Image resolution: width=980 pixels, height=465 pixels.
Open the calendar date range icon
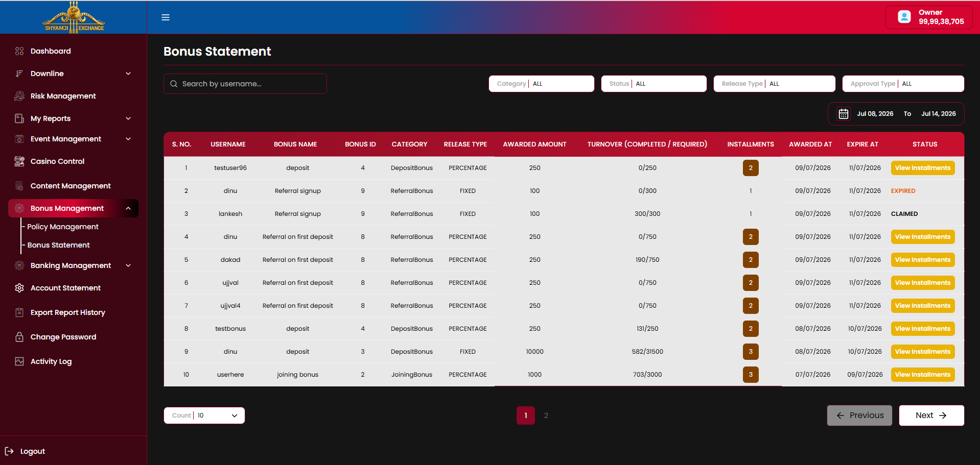(844, 114)
